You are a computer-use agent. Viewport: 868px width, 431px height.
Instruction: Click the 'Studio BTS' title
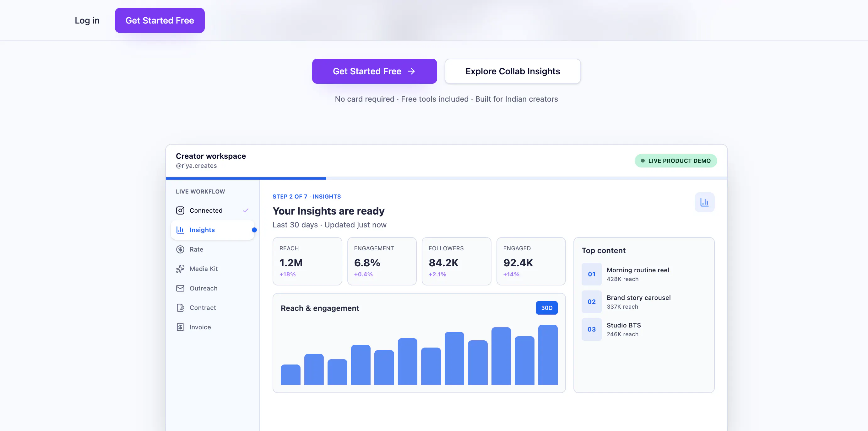624,325
